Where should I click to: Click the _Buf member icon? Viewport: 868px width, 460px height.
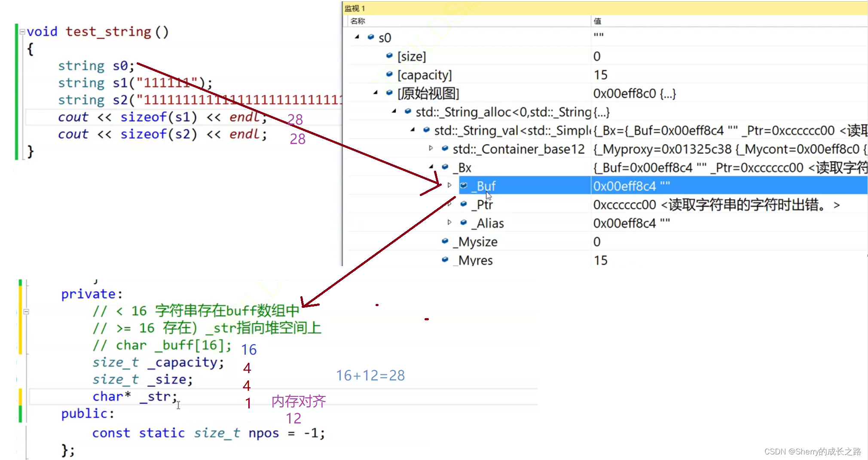click(x=464, y=185)
